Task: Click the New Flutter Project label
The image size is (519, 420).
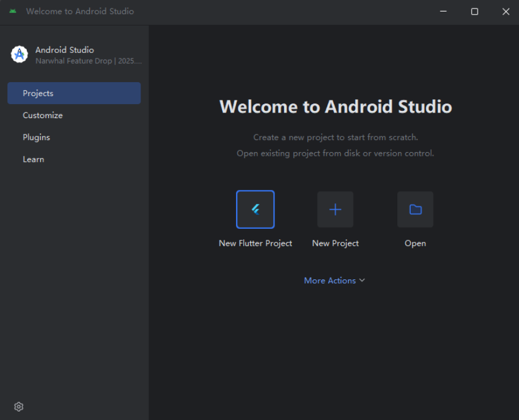Action: 255,243
